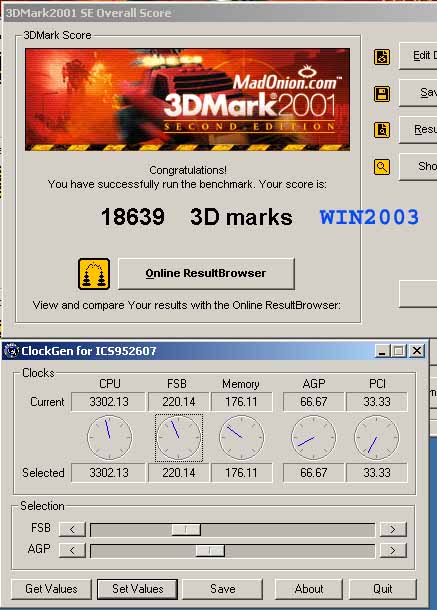The height and width of the screenshot is (610, 437).
Task: Decrease FSB with left arrow button
Action: click(x=72, y=529)
